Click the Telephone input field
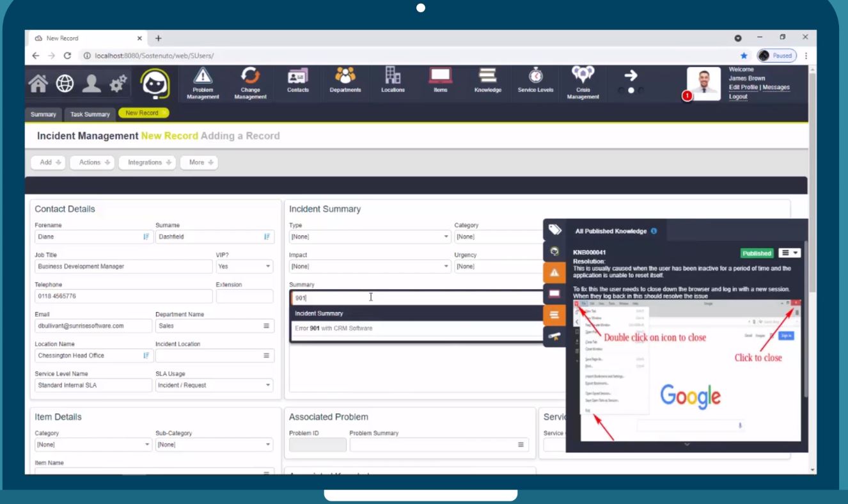 (123, 296)
